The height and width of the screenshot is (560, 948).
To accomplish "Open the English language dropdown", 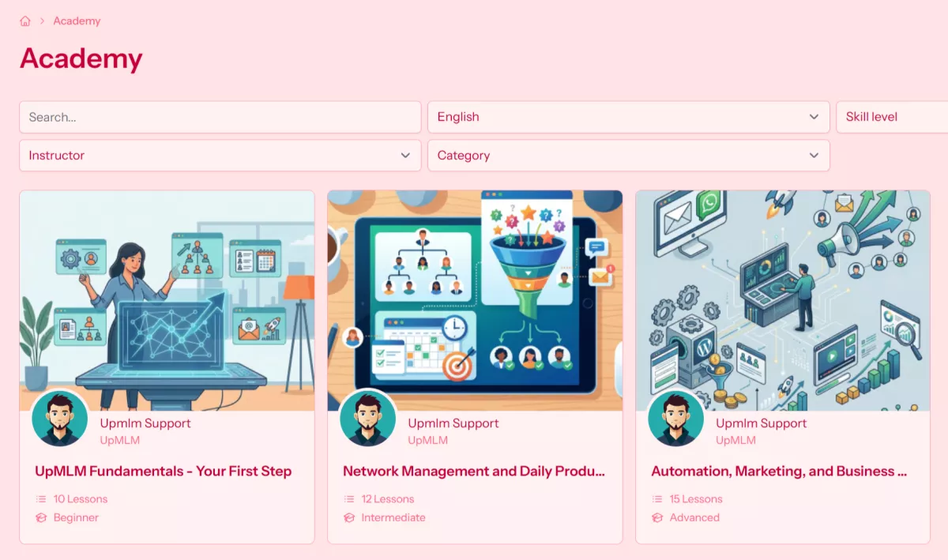I will 629,117.
